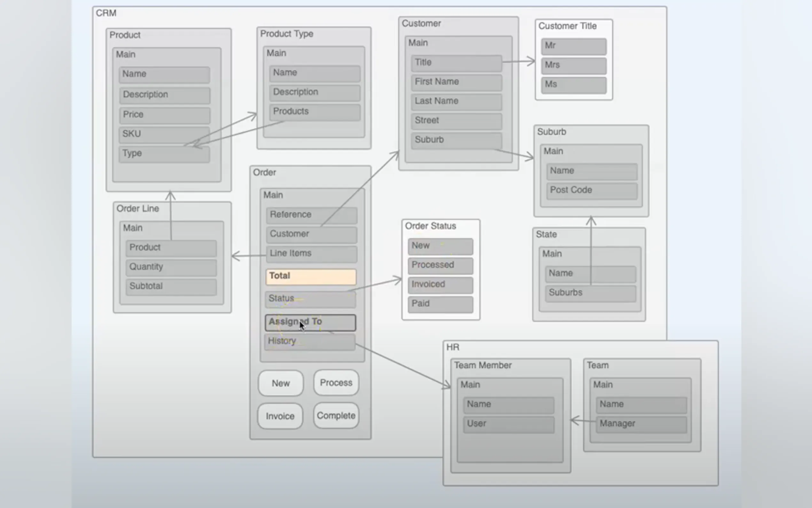Select the highlighted Total field
Screen dimensions: 812x508
[x=311, y=276]
